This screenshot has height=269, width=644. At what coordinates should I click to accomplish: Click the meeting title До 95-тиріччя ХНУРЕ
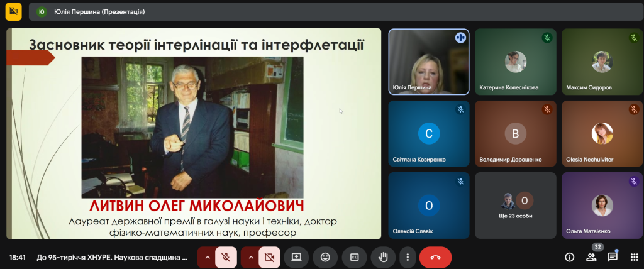point(112,258)
